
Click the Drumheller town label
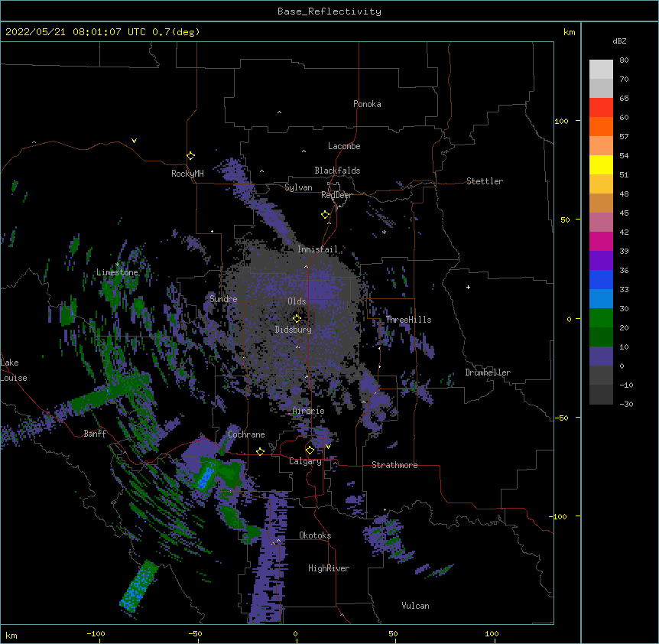(x=488, y=372)
